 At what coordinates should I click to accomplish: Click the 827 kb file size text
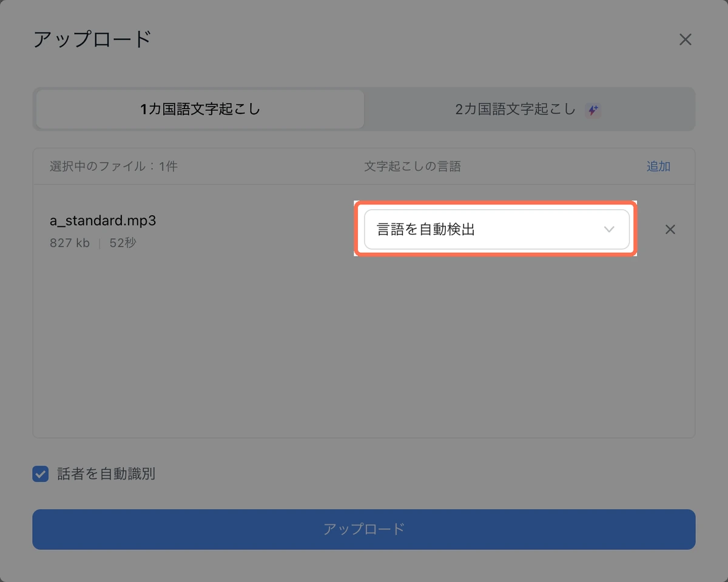click(x=70, y=243)
